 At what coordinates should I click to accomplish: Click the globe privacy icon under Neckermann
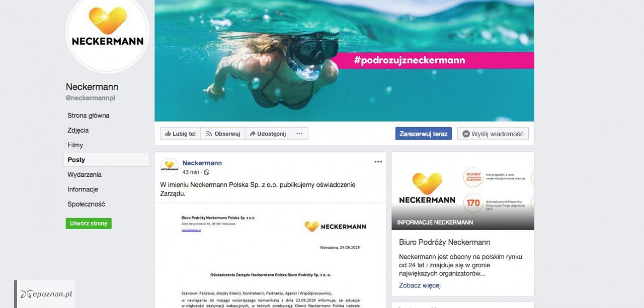tap(206, 172)
